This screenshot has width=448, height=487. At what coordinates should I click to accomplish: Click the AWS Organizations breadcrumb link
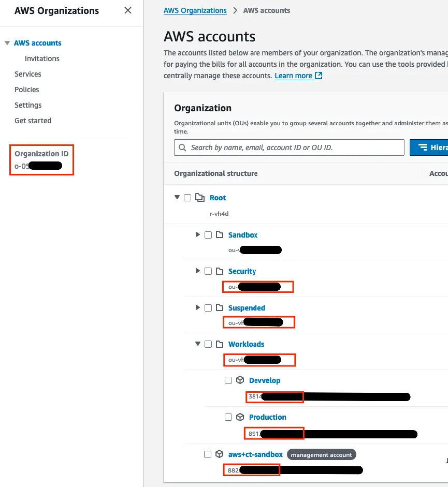(195, 10)
